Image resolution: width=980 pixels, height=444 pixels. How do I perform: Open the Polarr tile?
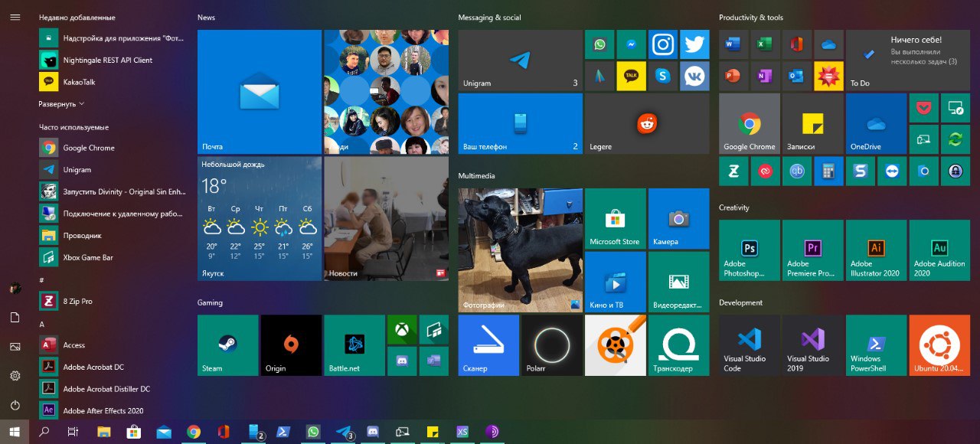pyautogui.click(x=552, y=345)
